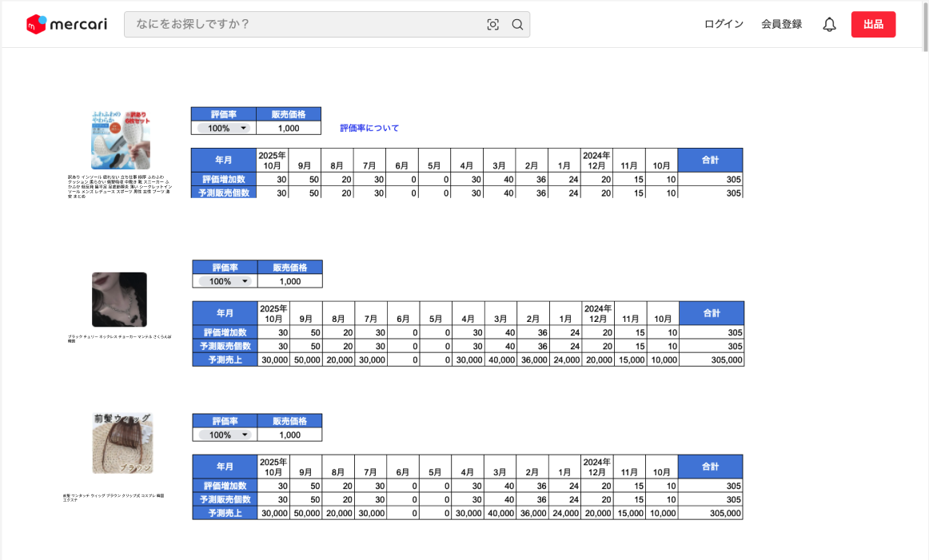Click price field 1,000 for wig product
This screenshot has width=929, height=560.
290,435
